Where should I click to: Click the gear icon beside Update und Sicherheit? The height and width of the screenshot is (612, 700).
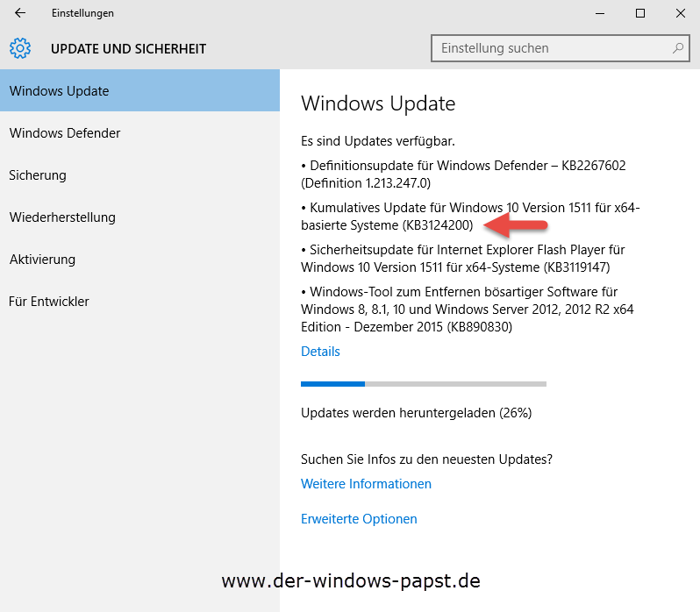(20, 48)
